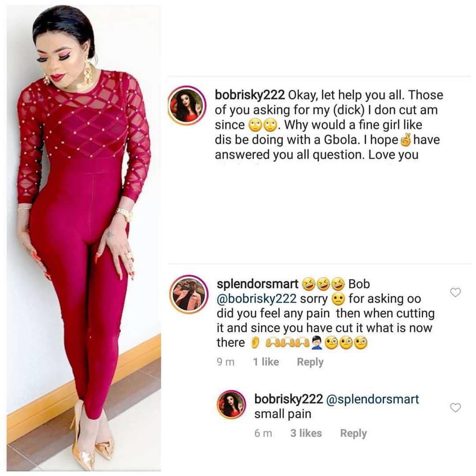
Task: Like bobrisky222's 'small pain' reply heart
Action: (x=455, y=407)
